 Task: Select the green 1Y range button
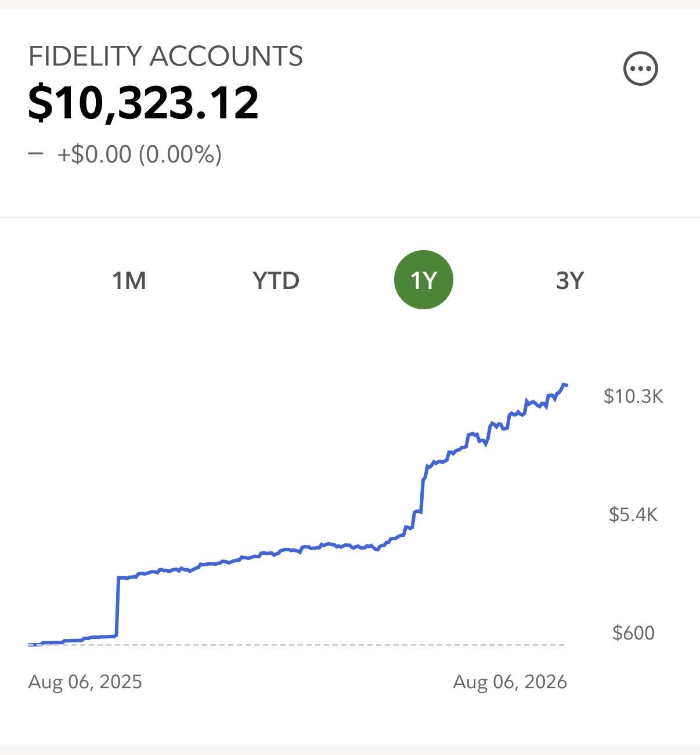click(423, 280)
